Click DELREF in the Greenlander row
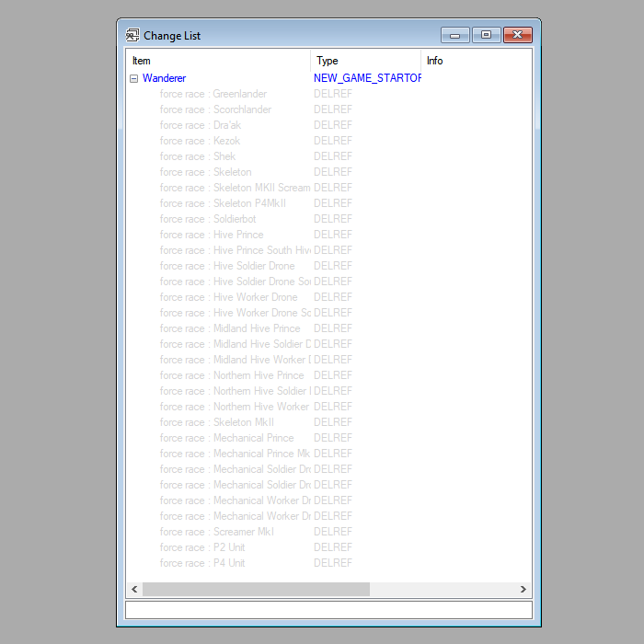The height and width of the screenshot is (644, 644). coord(333,94)
